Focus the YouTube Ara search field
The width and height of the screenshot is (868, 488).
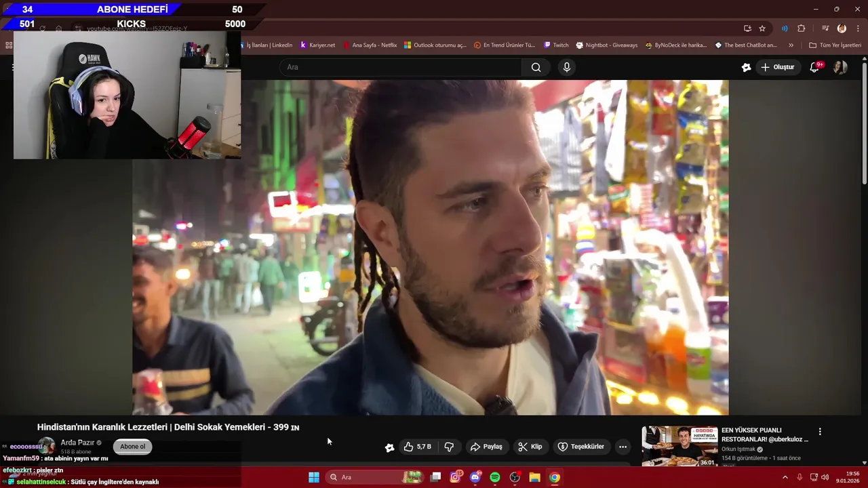point(400,67)
